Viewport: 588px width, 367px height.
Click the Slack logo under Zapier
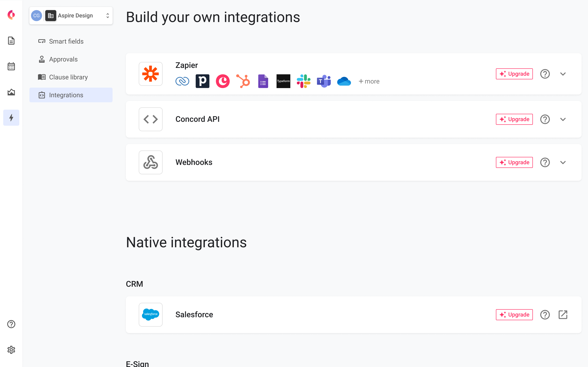coord(303,81)
